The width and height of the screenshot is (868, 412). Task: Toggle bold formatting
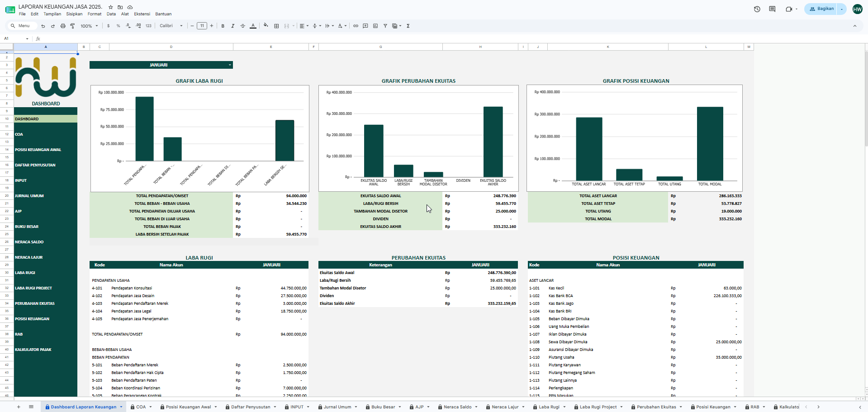[223, 26]
